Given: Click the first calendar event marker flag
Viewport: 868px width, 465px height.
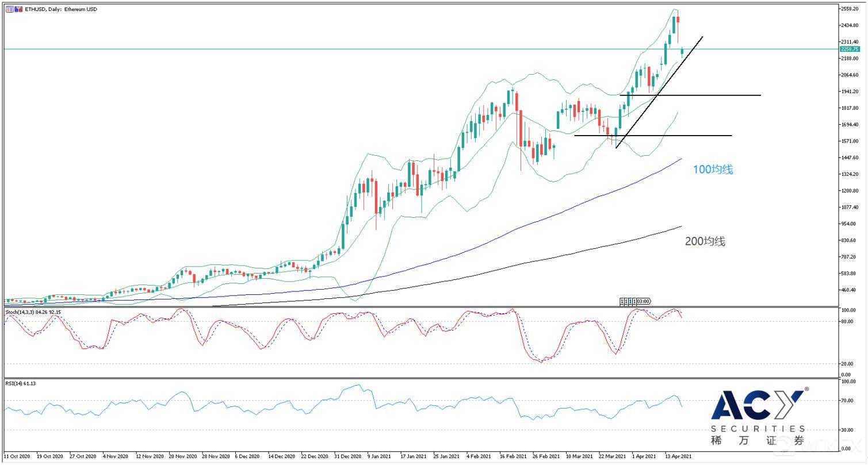Looking at the screenshot, I should click(x=622, y=301).
